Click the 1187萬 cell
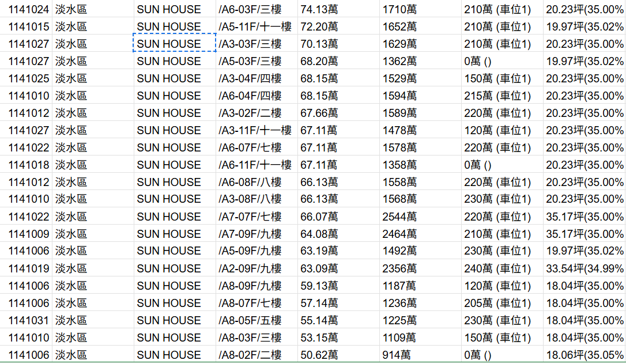Image resolution: width=626 pixels, height=364 pixels. coord(420,286)
